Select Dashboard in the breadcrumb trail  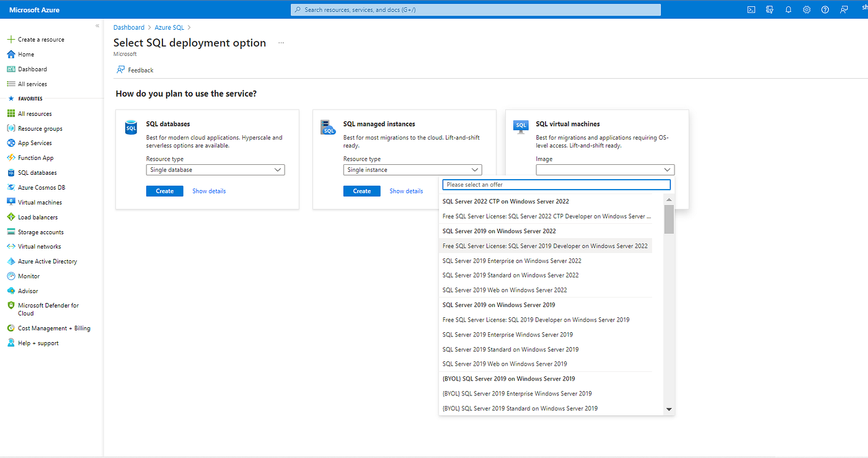(129, 27)
